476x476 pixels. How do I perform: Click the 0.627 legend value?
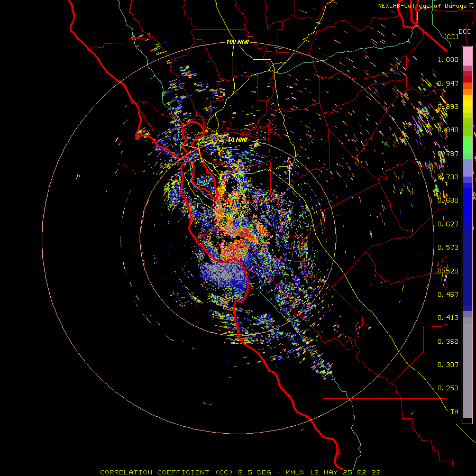tap(448, 224)
